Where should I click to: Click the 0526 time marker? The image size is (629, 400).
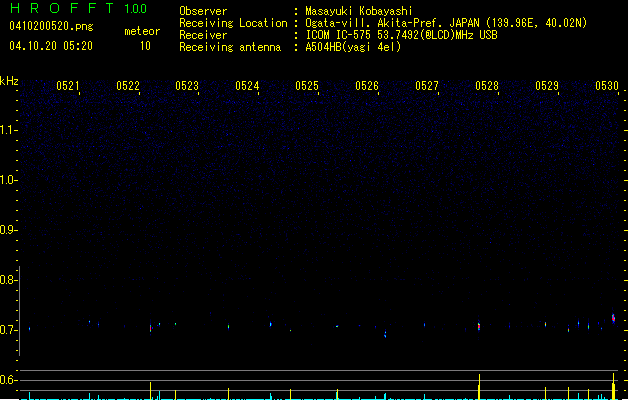(x=367, y=86)
